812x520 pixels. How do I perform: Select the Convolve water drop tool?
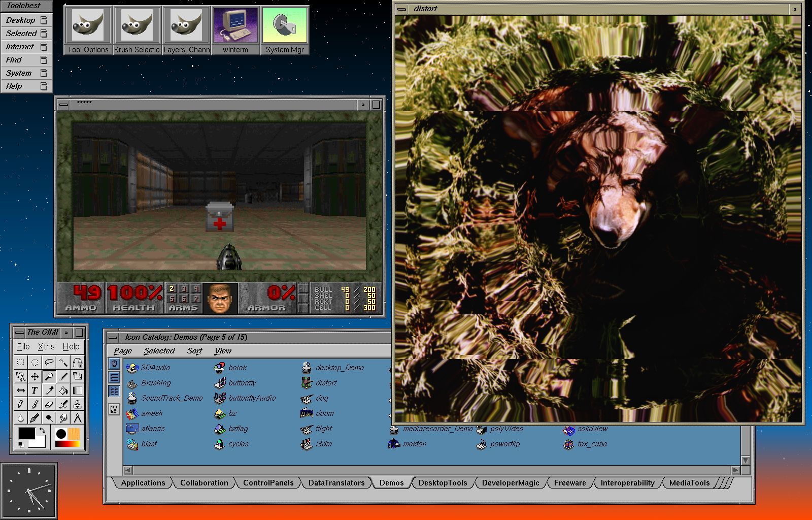click(x=20, y=418)
